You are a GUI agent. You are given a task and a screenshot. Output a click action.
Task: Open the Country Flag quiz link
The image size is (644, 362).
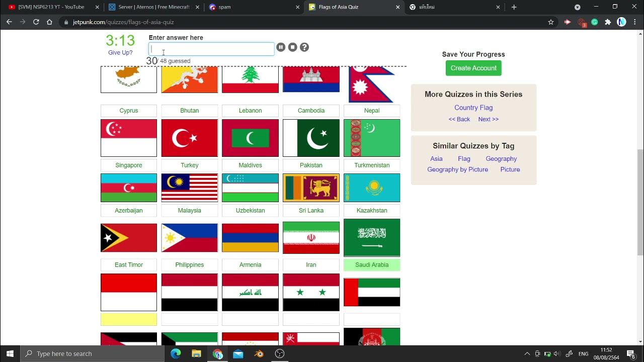(473, 108)
